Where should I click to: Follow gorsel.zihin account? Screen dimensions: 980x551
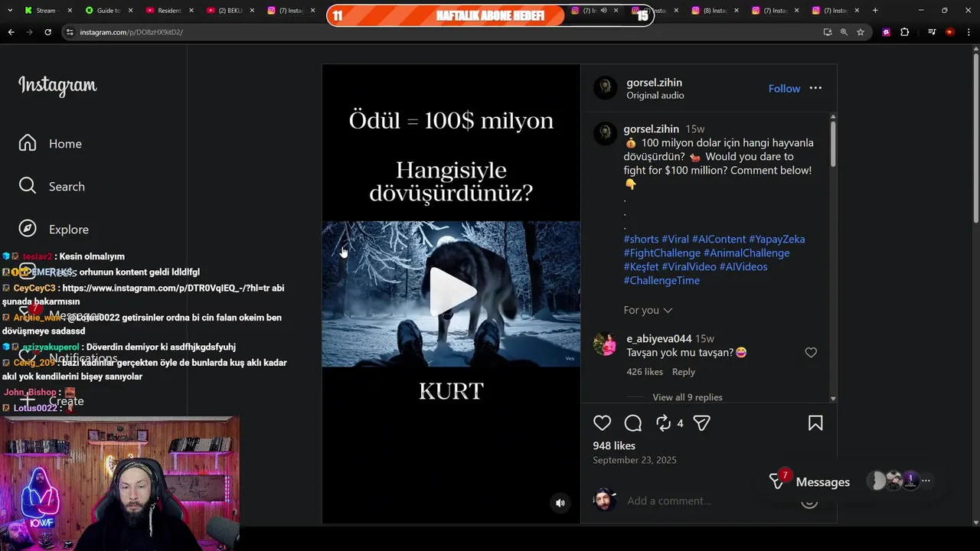click(x=784, y=89)
